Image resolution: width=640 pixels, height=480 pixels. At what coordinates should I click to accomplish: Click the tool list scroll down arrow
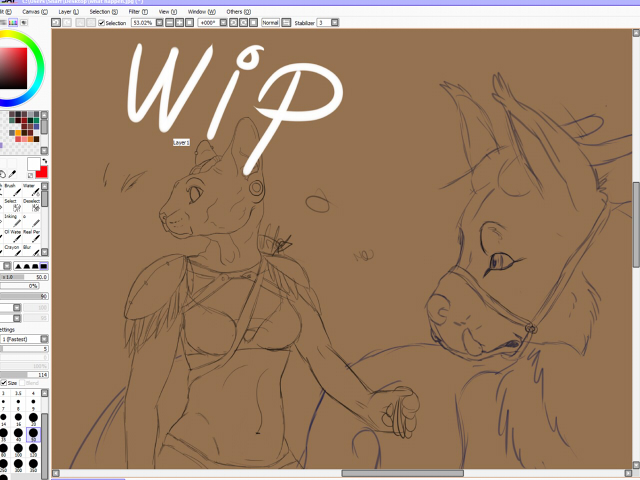(x=44, y=252)
